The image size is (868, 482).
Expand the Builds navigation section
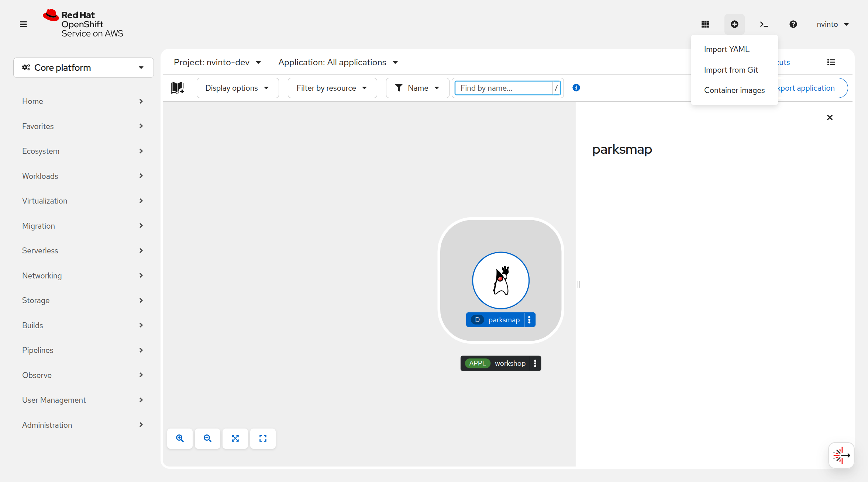coord(83,325)
